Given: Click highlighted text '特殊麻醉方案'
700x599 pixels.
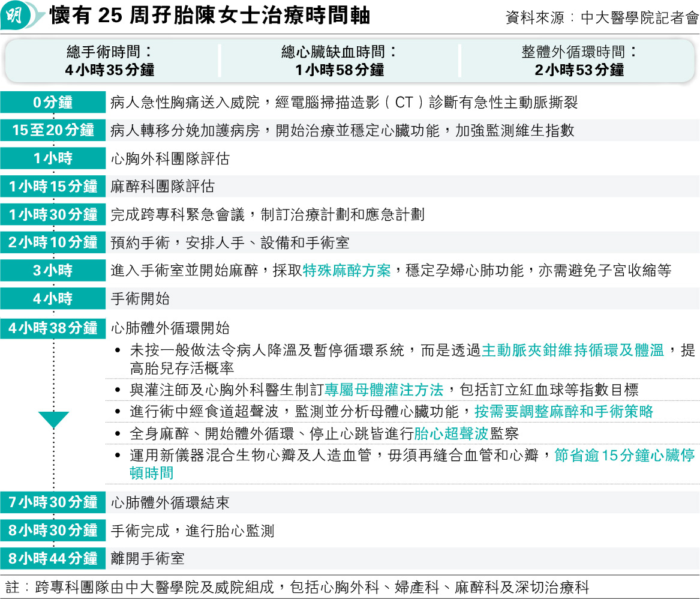Looking at the screenshot, I should [x=347, y=270].
